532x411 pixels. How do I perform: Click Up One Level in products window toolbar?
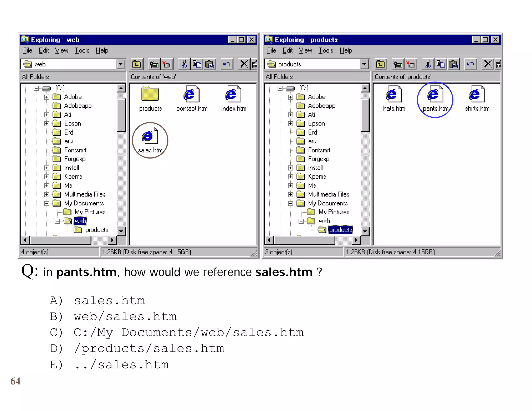pyautogui.click(x=381, y=64)
